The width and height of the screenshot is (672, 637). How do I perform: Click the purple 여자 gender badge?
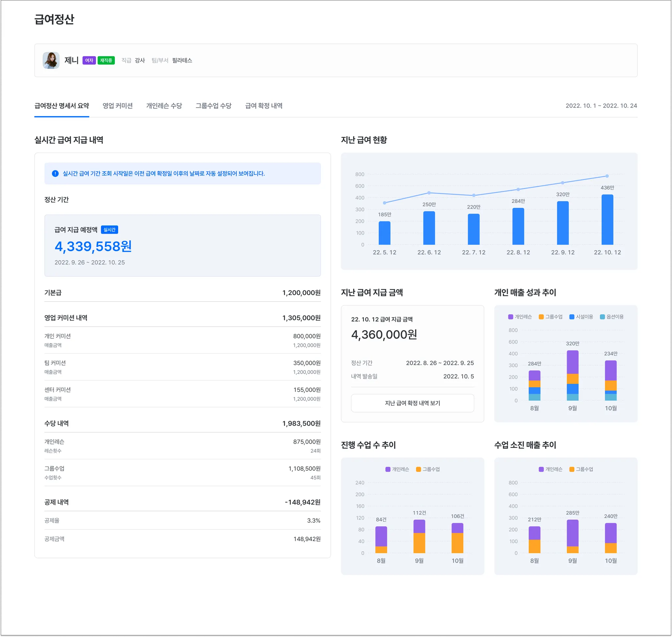tap(89, 60)
